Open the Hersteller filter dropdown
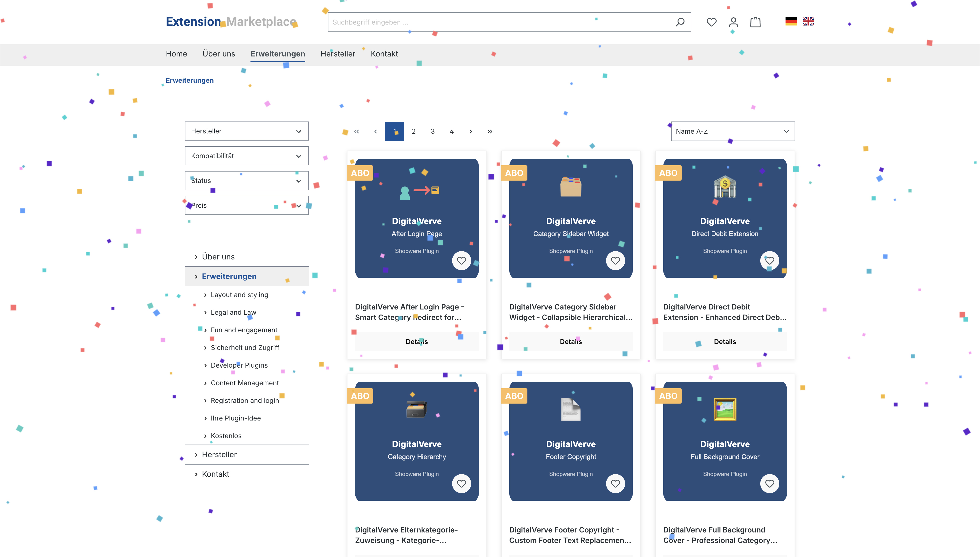The height and width of the screenshot is (557, 980). 246,131
